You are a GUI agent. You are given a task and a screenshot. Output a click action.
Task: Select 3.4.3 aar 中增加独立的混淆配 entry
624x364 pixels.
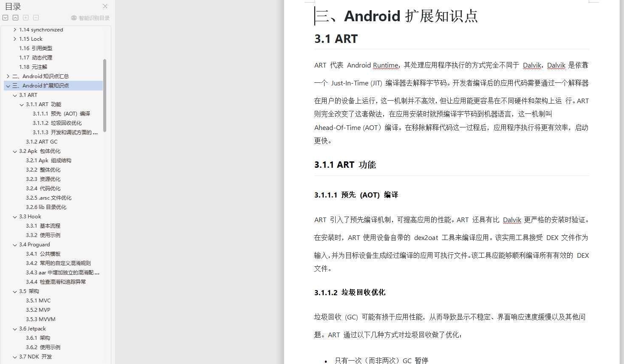tap(62, 273)
